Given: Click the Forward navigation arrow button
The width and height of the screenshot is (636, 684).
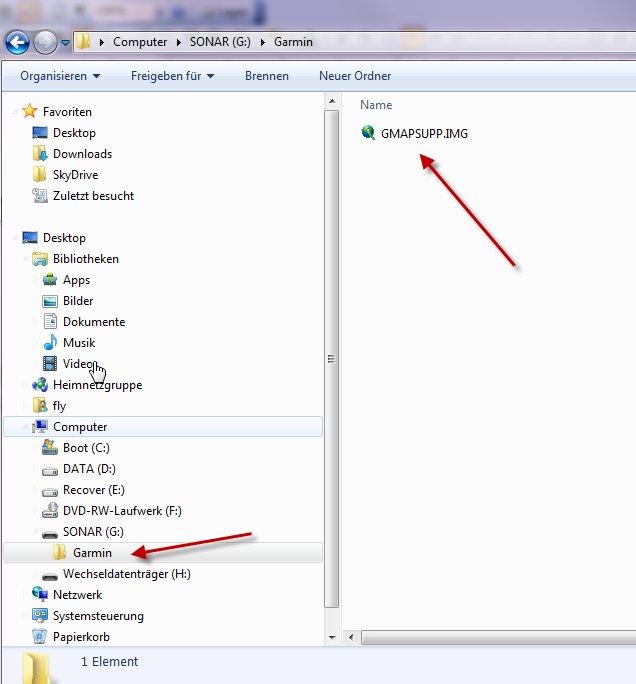Looking at the screenshot, I should point(46,42).
